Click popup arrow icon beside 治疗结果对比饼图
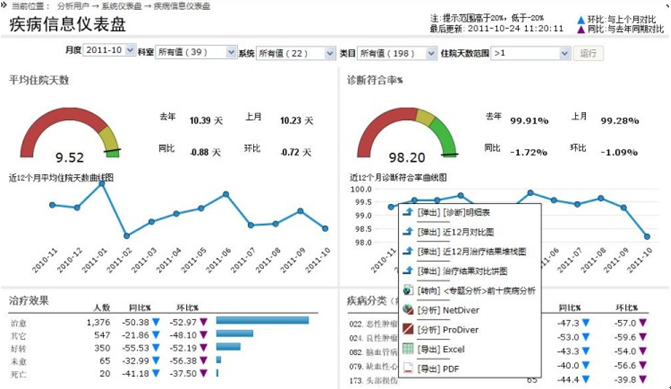The height and width of the screenshot is (389, 671). pos(408,270)
